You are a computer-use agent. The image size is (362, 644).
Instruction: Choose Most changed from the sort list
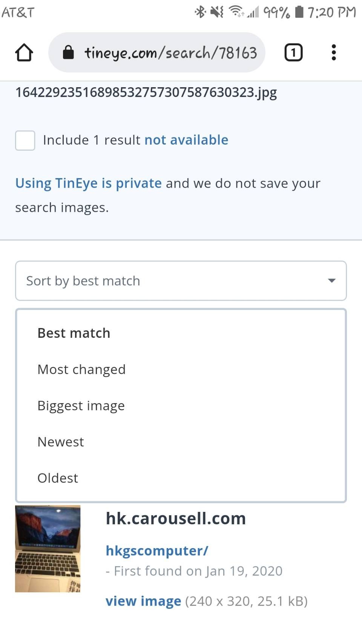[81, 369]
